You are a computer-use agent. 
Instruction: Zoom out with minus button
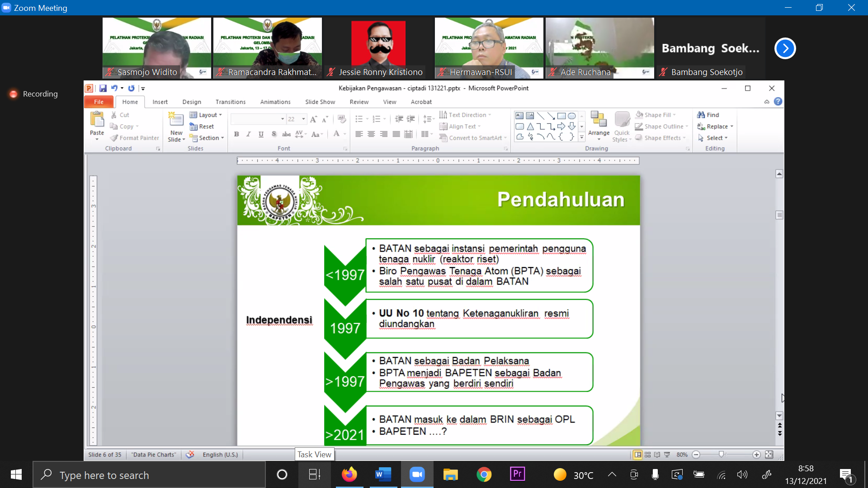pos(696,455)
